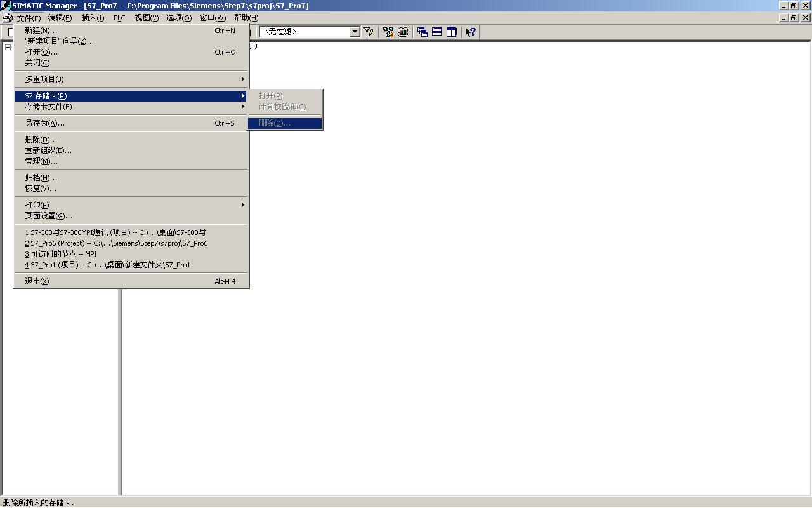
Task: Click the submenu item 打开(P)
Action: pos(285,96)
